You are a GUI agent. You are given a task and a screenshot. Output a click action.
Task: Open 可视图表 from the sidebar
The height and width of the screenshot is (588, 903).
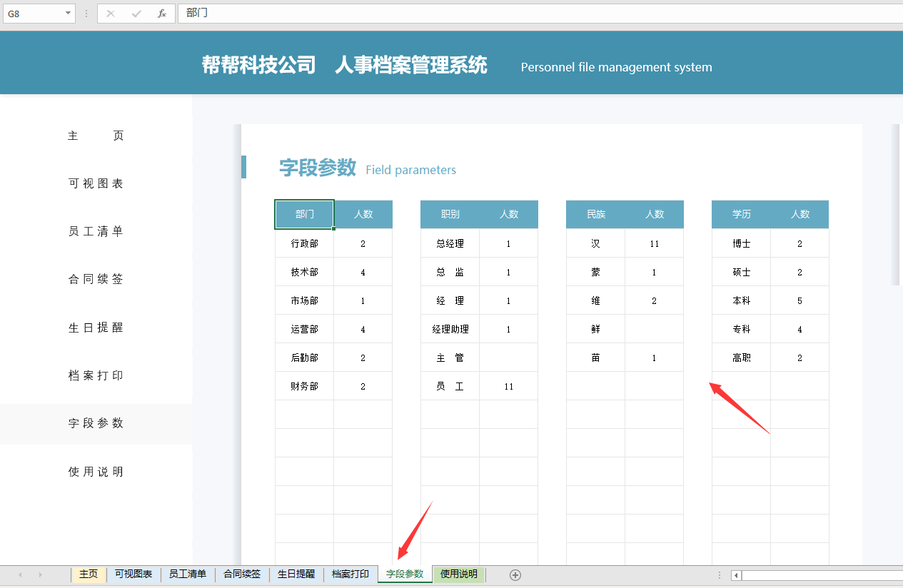coord(96,183)
